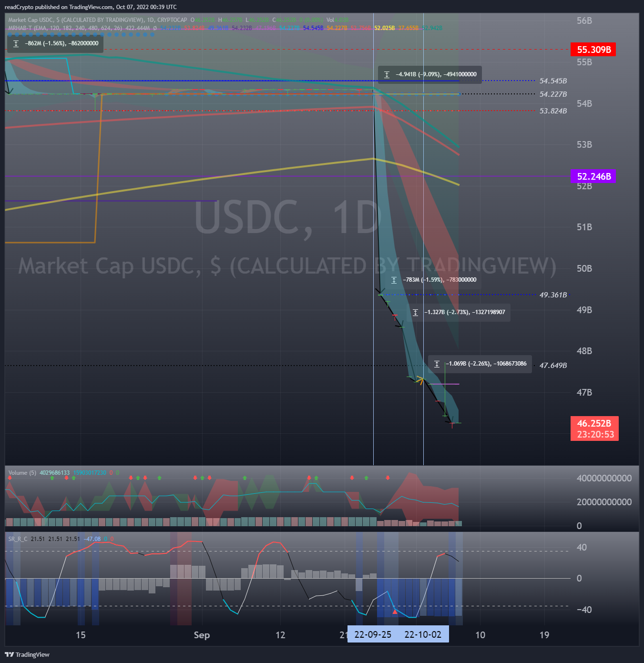Click the 50B price axis tick
644x663 pixels.
point(584,268)
